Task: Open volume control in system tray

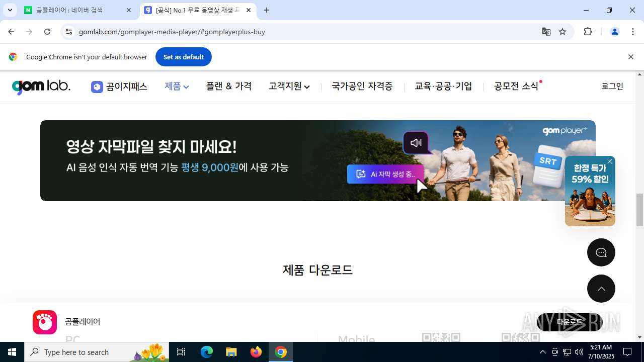Action: [579, 352]
